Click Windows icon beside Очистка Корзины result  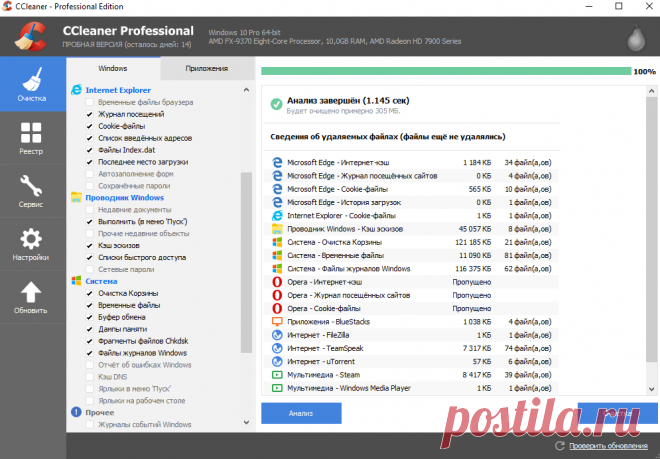tap(277, 242)
